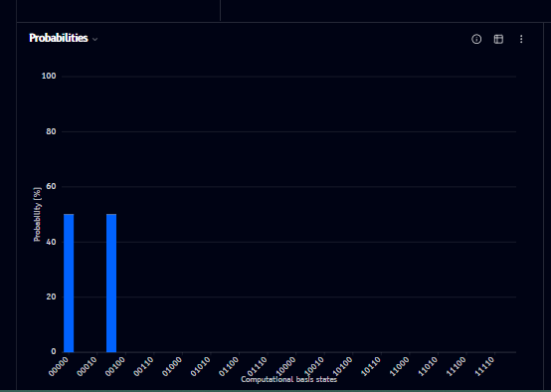The image size is (551, 392).
Task: Click the 11010 axis label
Action: [429, 366]
